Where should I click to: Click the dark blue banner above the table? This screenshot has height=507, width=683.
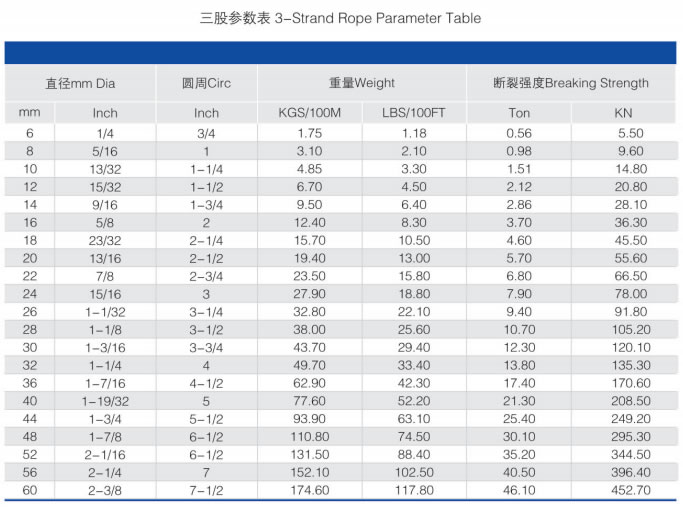[x=341, y=53]
